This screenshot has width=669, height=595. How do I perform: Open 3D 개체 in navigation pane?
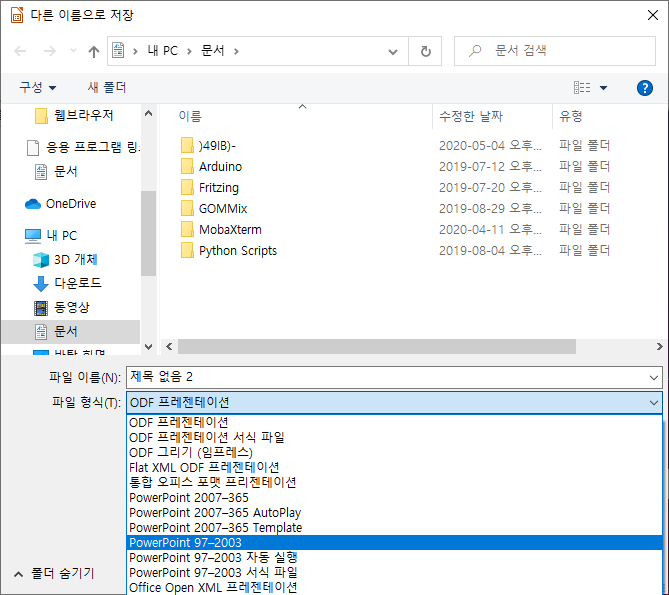coord(65,259)
